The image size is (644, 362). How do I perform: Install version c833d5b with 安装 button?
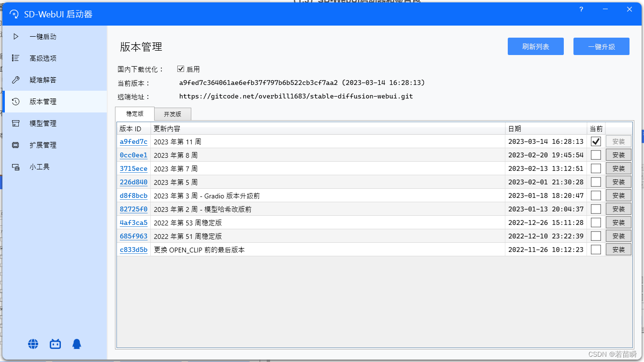(x=618, y=250)
